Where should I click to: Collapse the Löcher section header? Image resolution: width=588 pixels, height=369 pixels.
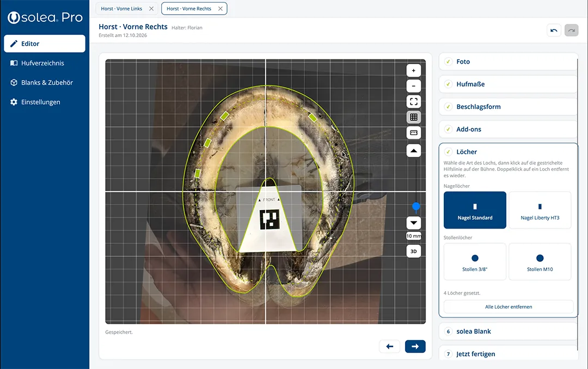(508, 152)
